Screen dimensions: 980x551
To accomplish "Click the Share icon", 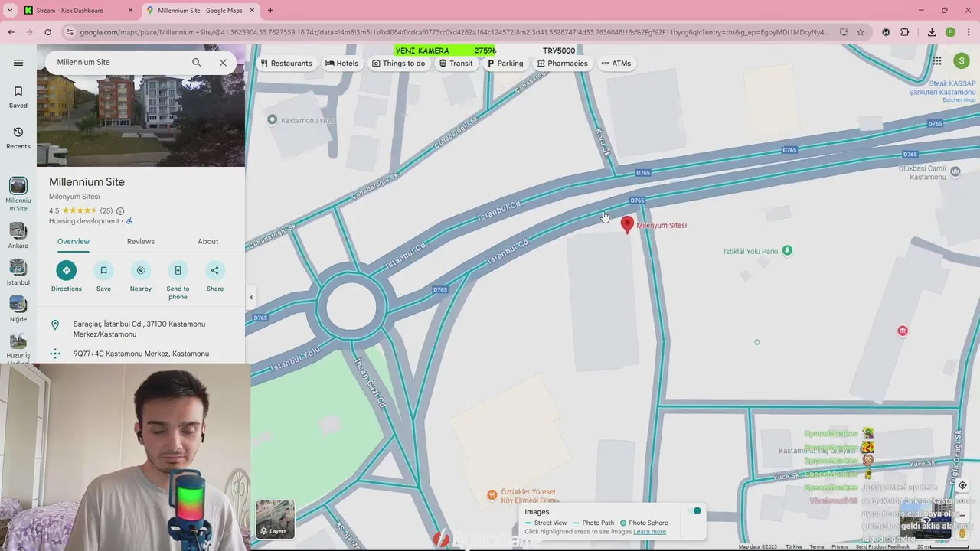I will coord(215,270).
